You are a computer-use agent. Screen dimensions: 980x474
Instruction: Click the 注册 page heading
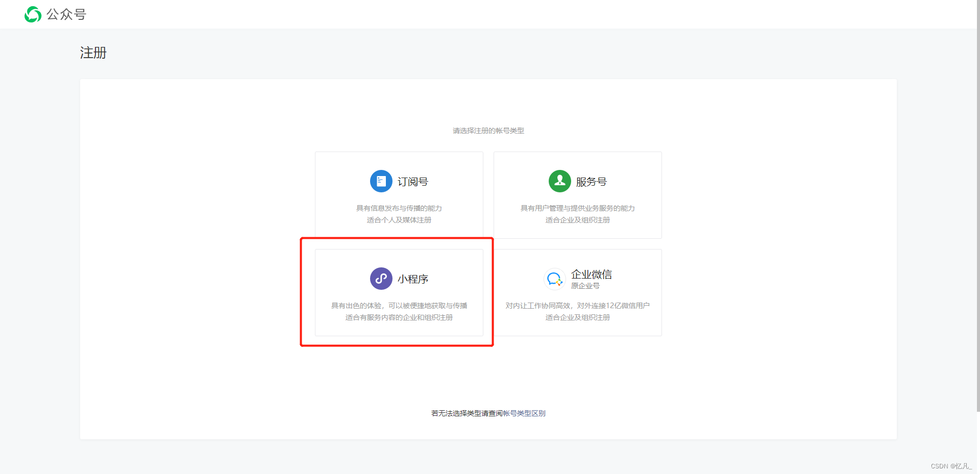click(x=93, y=53)
